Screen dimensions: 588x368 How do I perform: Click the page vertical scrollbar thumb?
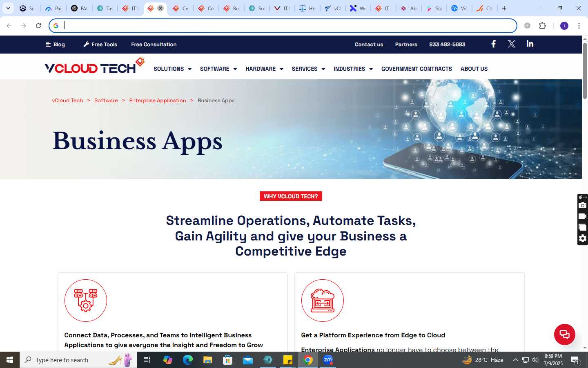pos(585,70)
